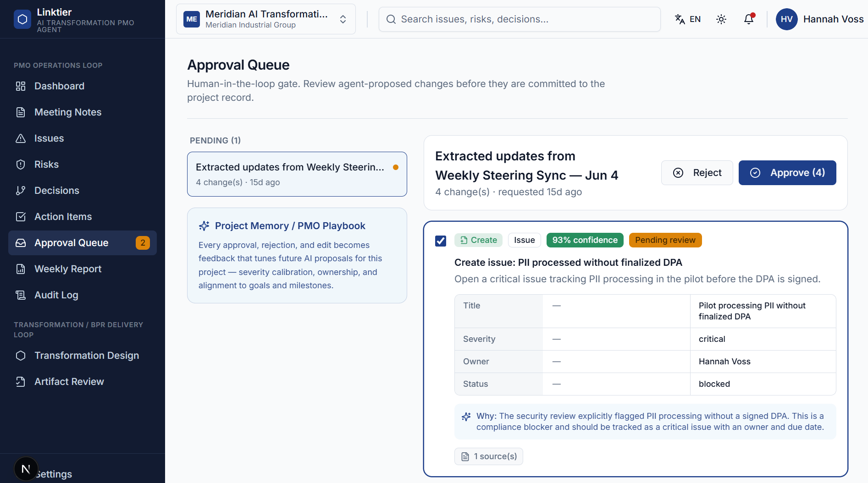
Task: Go to Meeting Notes page
Action: click(83, 112)
